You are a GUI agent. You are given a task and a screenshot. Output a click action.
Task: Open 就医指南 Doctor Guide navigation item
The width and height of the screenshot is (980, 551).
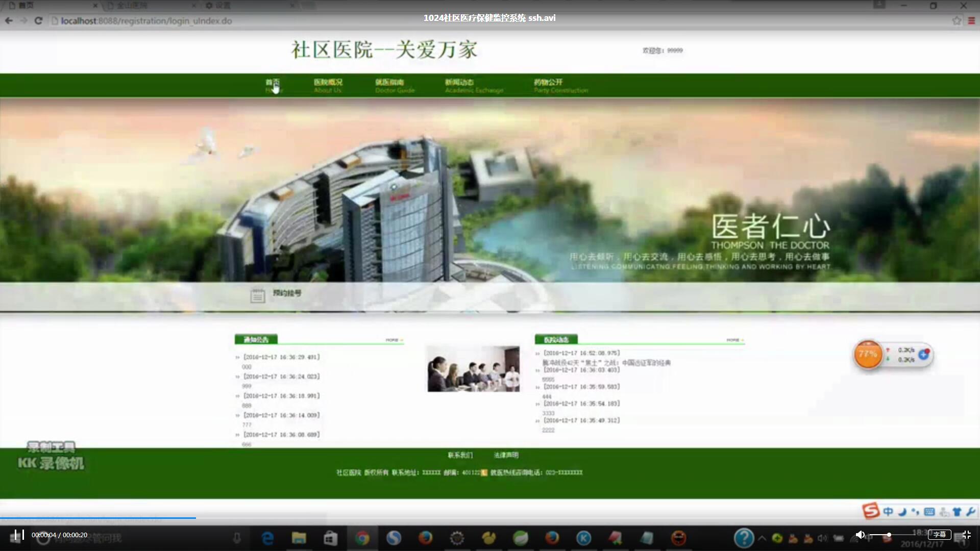pos(395,86)
